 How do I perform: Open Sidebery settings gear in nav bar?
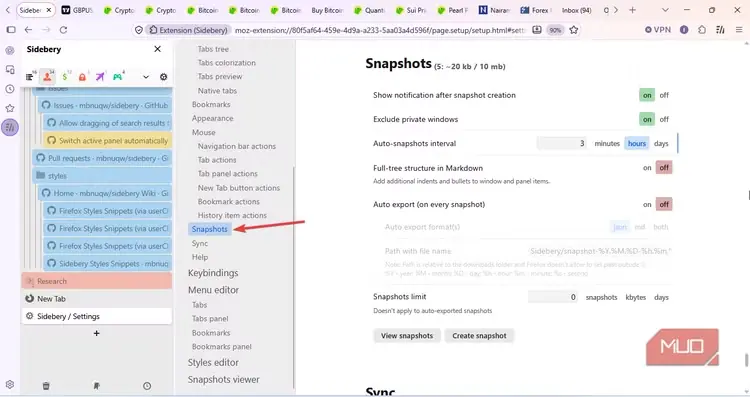(x=164, y=77)
